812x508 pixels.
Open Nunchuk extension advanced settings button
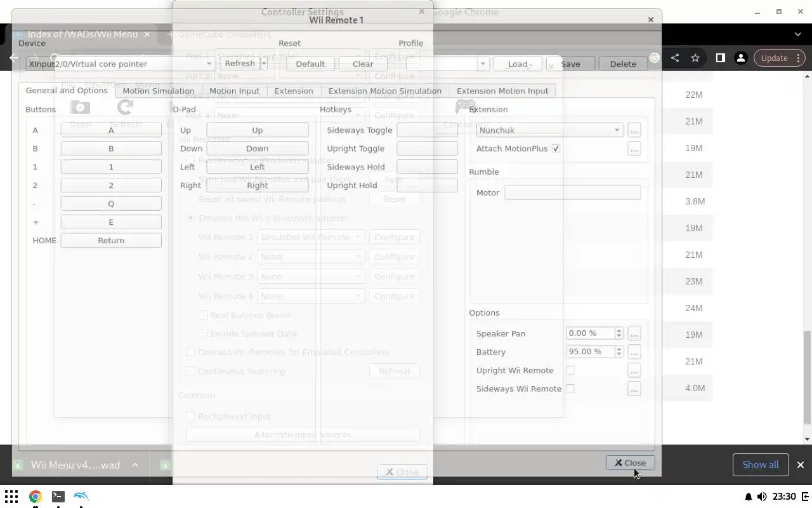634,130
